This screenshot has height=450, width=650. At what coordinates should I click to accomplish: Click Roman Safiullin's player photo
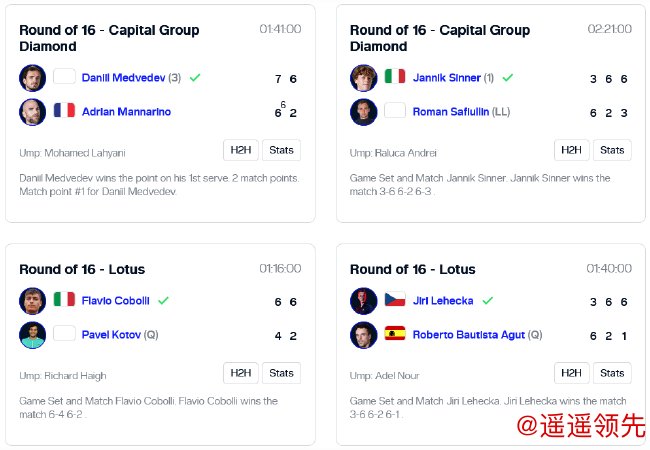(x=364, y=112)
